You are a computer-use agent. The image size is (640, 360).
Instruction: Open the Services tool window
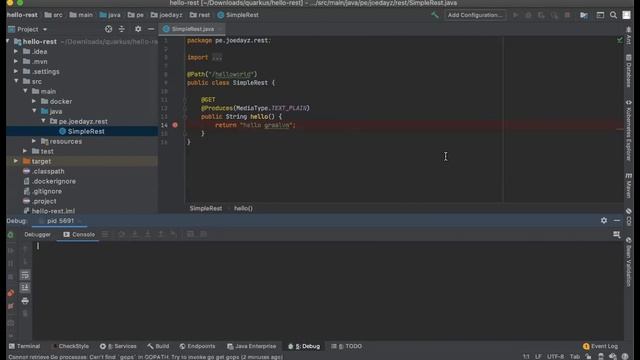click(118, 346)
